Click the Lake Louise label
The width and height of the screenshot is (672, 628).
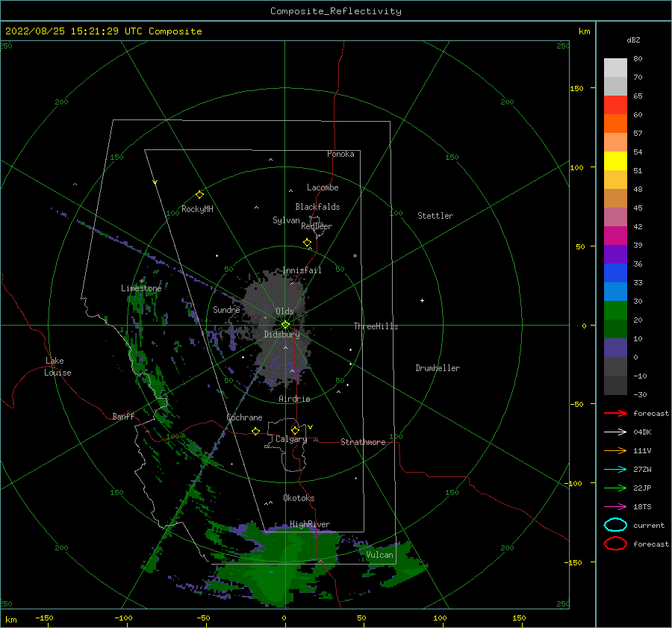(57, 367)
